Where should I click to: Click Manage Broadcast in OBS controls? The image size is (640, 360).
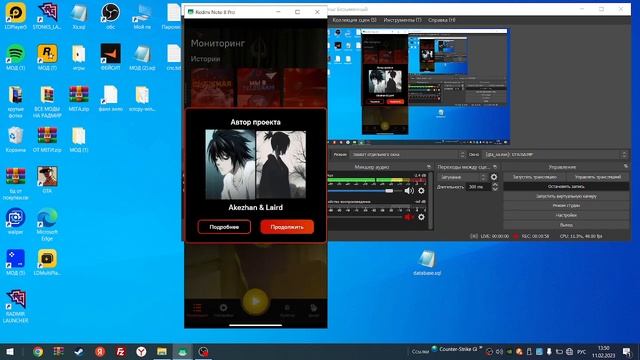tap(598, 177)
